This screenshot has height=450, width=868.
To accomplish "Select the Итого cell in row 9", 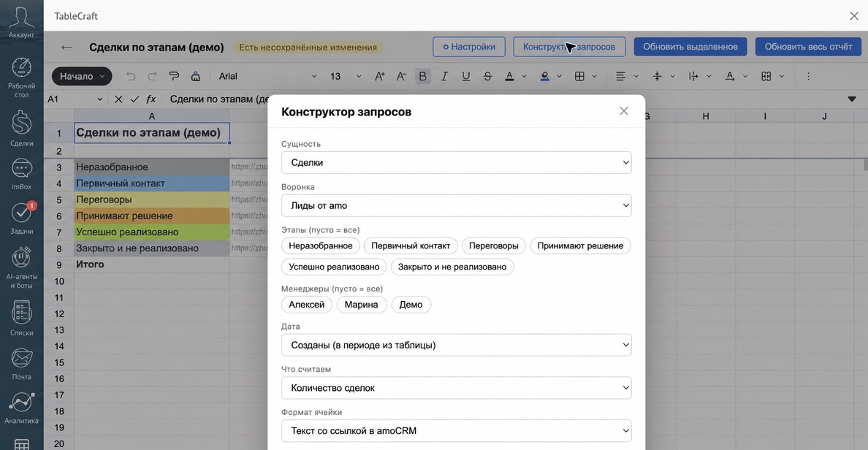I will [x=152, y=264].
